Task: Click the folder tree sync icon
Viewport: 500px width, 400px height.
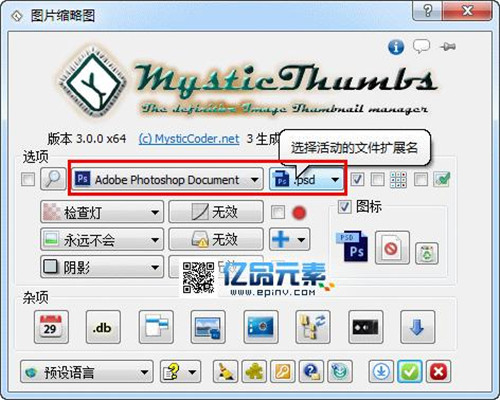Action: click(x=313, y=327)
